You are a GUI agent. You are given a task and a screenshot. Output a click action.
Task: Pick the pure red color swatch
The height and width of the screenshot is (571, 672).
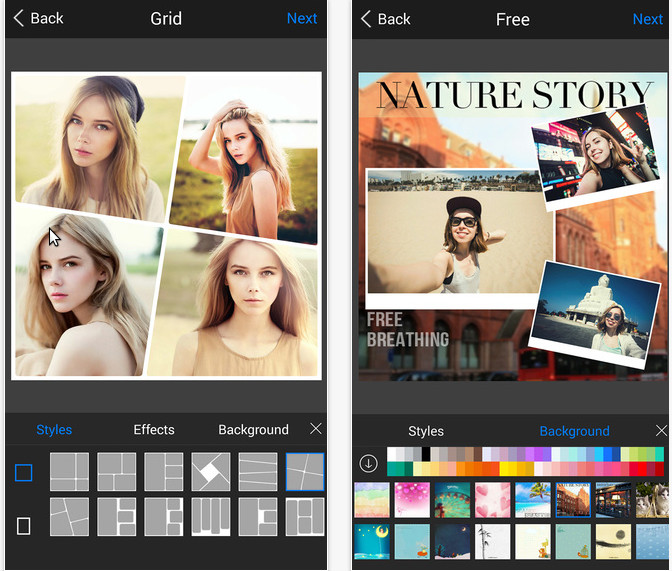(x=642, y=469)
